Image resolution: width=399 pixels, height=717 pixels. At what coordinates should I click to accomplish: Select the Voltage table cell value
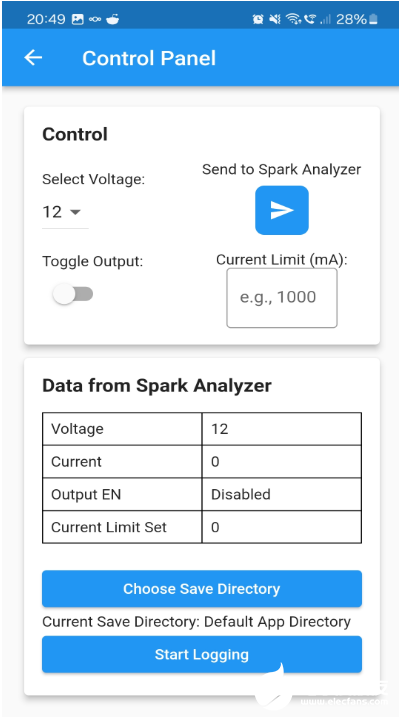tap(282, 429)
